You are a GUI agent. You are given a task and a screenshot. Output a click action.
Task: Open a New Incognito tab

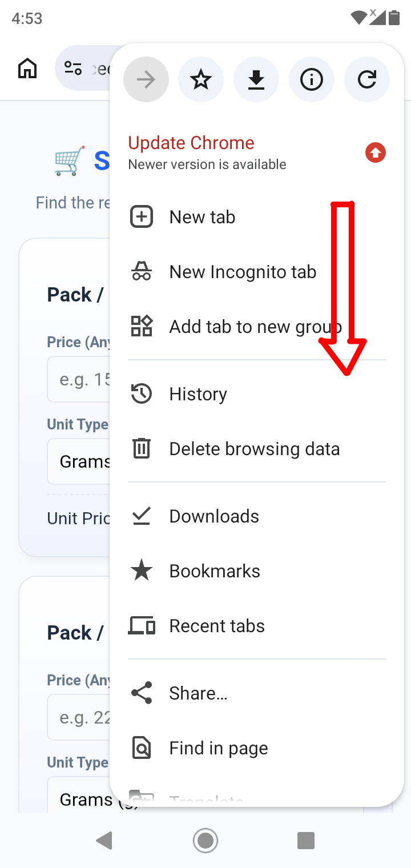(257, 272)
